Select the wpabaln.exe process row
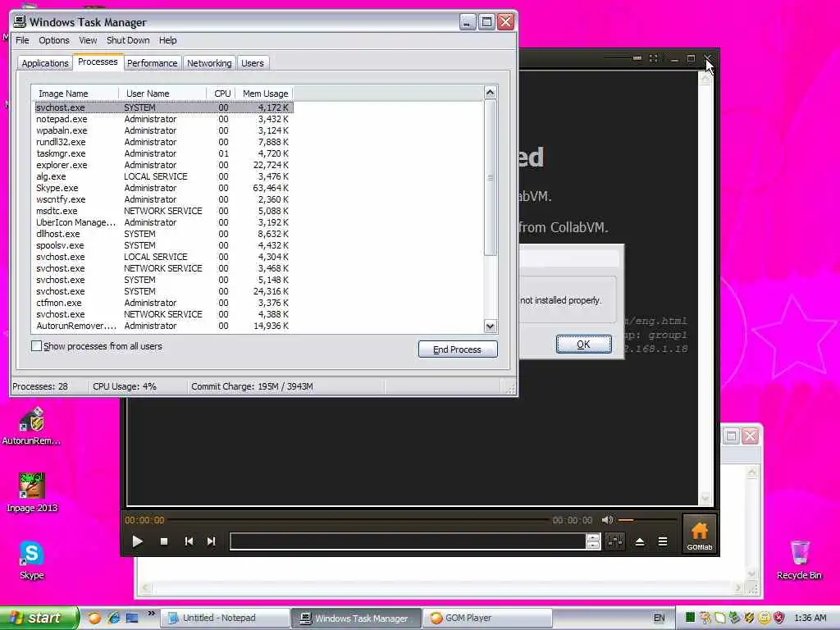 click(x=162, y=130)
